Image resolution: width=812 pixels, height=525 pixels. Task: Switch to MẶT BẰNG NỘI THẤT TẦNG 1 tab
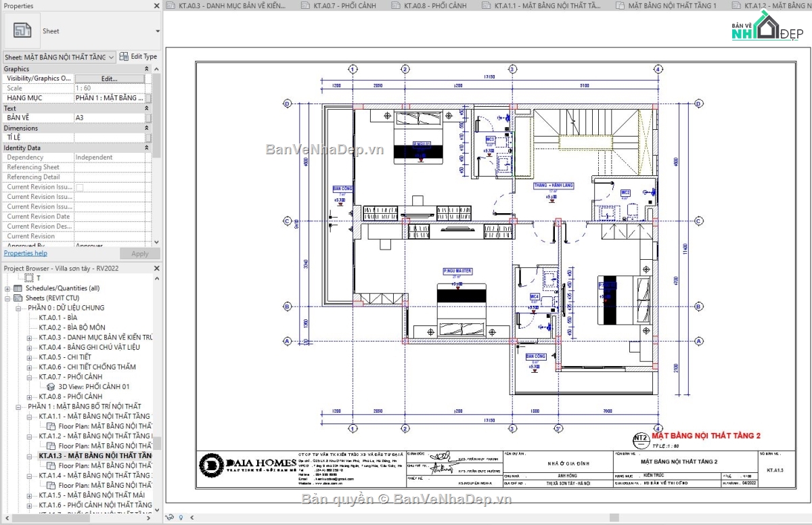click(x=667, y=5)
